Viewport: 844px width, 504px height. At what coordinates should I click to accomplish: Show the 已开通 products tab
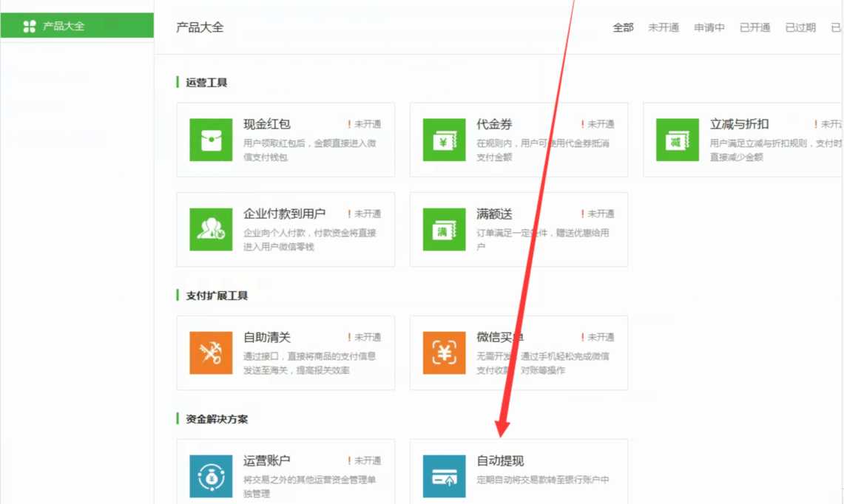click(x=755, y=27)
